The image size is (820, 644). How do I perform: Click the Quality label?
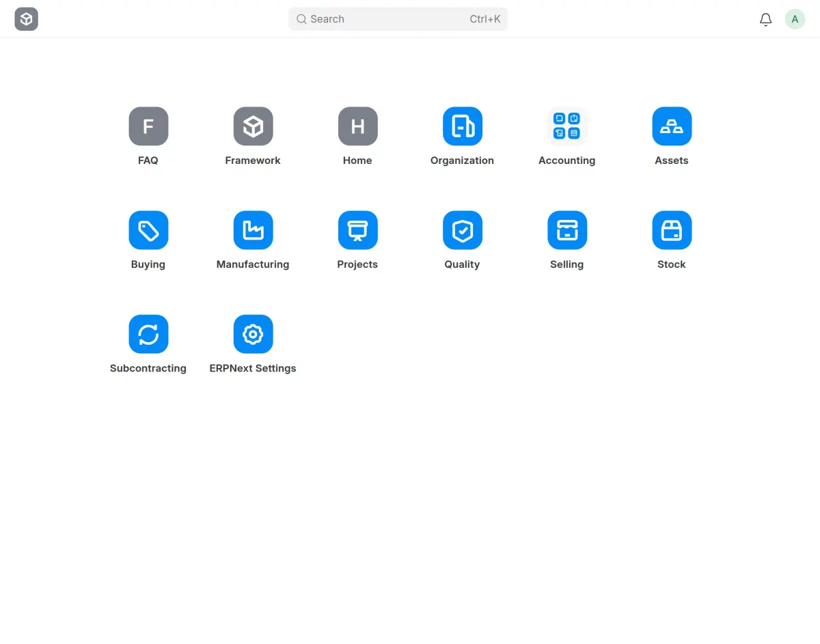point(462,264)
